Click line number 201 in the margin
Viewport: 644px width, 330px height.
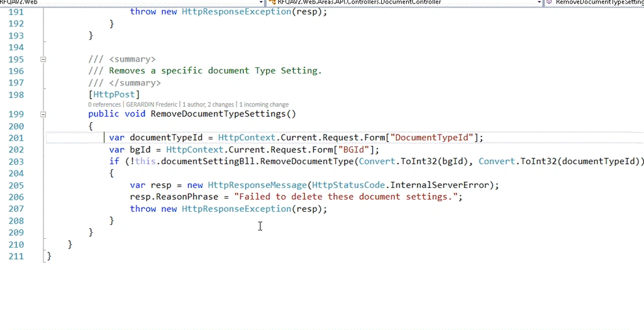(x=16, y=138)
